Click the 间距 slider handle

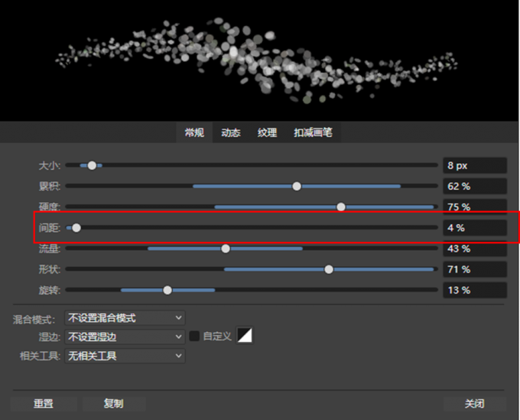pyautogui.click(x=76, y=227)
